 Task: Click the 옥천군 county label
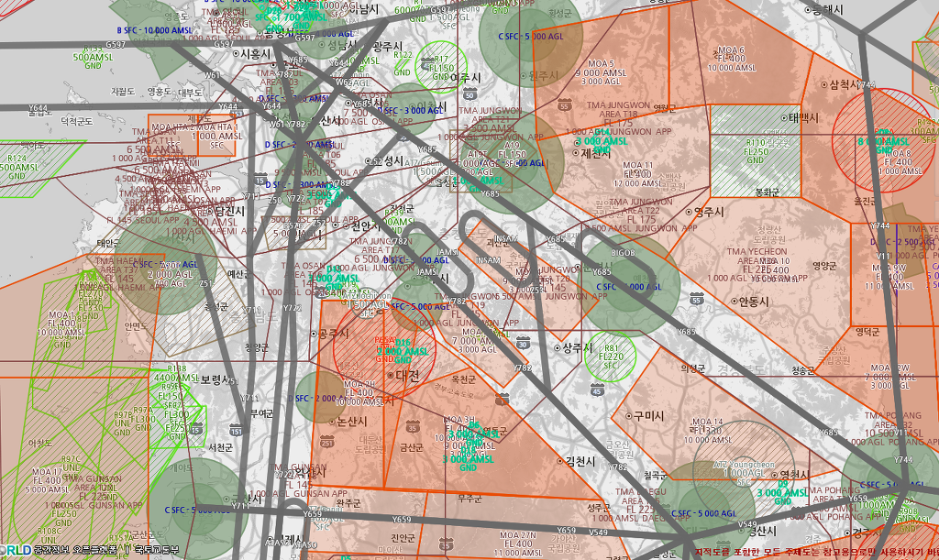pos(463,379)
